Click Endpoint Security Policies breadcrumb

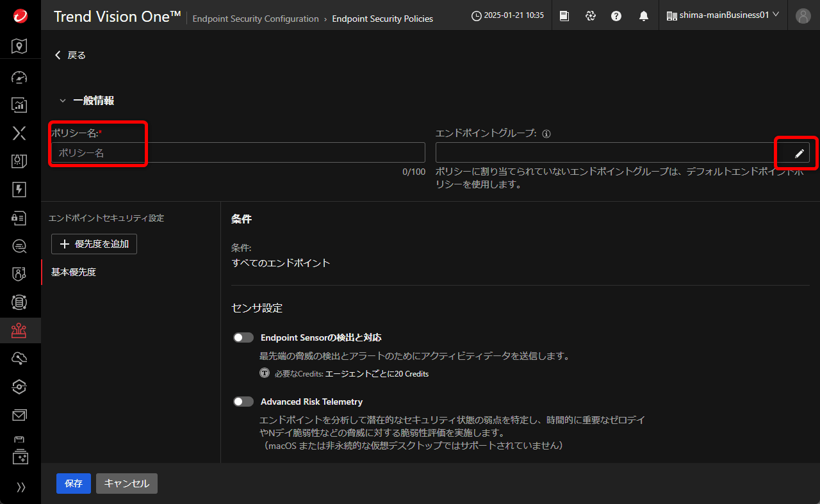pos(382,19)
